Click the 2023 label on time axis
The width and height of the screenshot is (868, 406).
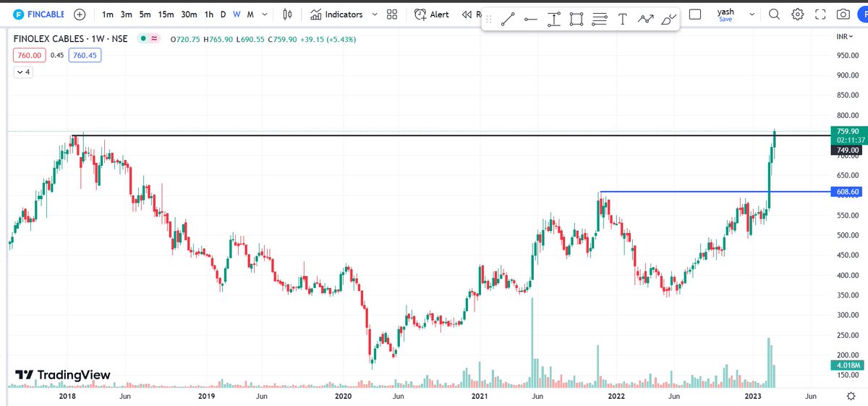[754, 397]
